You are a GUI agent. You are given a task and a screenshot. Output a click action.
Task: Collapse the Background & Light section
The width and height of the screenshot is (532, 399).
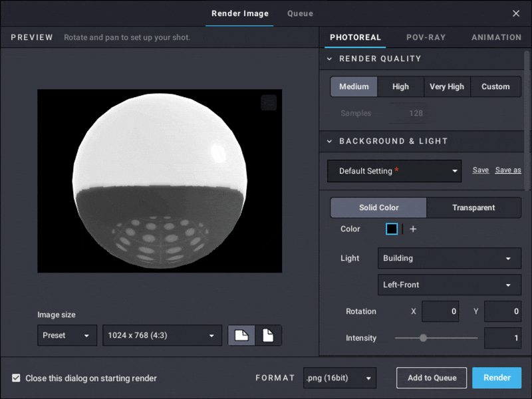coord(329,141)
